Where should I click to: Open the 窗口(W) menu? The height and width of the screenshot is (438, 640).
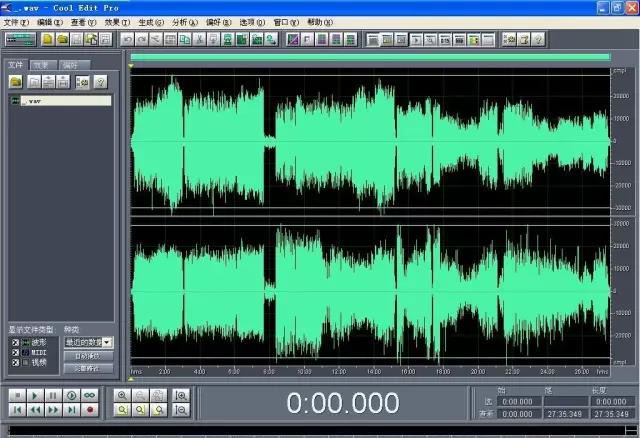point(286,22)
